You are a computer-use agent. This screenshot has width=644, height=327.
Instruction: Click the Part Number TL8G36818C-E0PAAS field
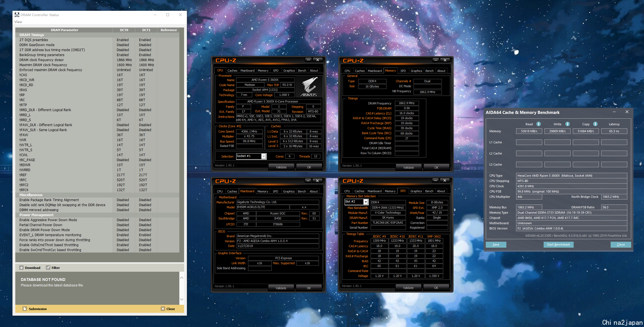click(x=388, y=223)
